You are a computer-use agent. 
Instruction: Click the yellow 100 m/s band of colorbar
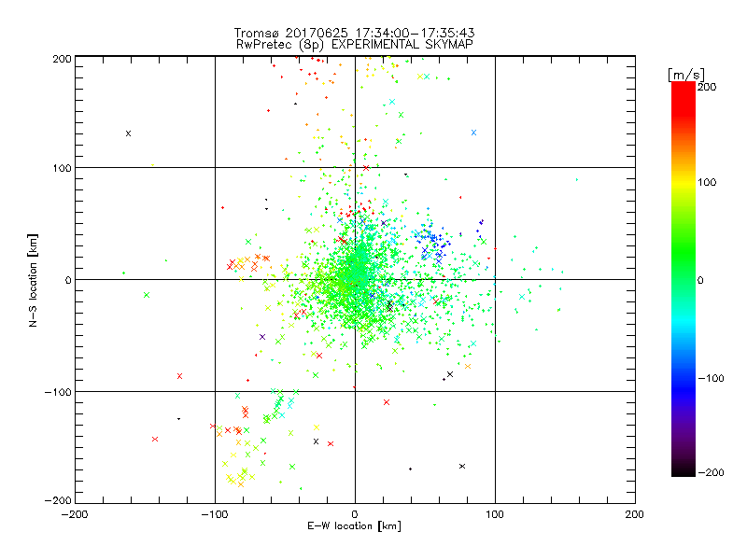point(684,182)
